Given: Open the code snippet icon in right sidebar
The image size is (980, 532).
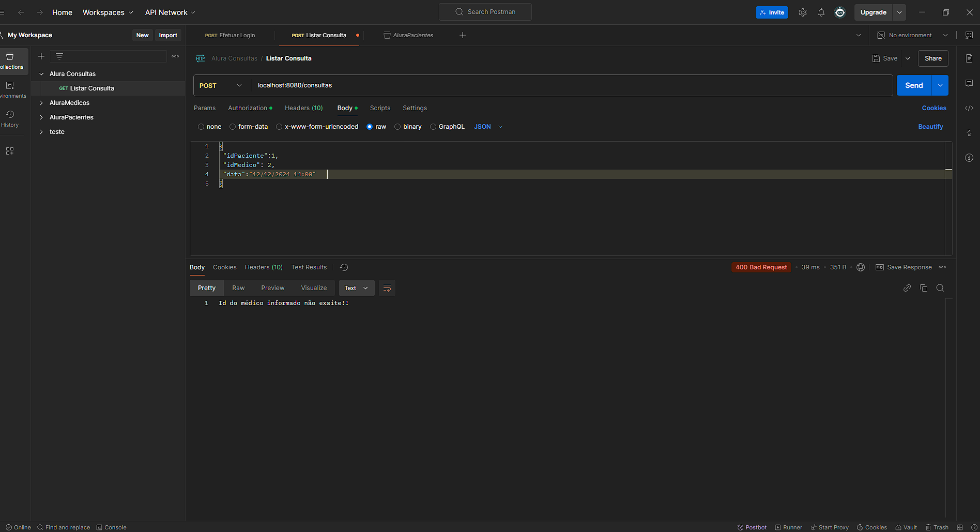Looking at the screenshot, I should (x=969, y=108).
